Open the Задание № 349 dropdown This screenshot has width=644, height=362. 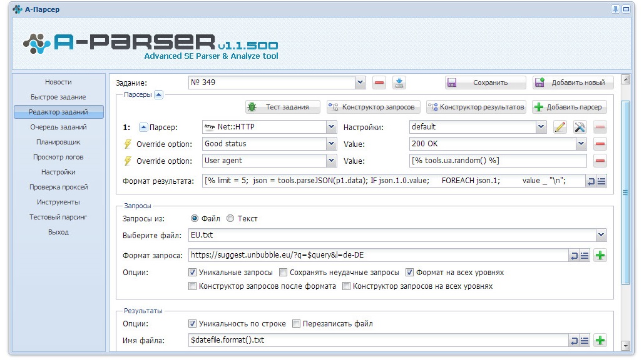tap(360, 83)
